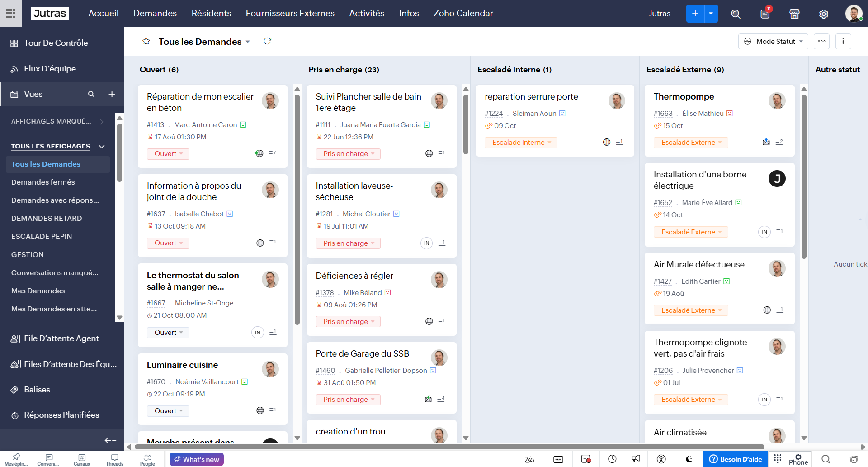This screenshot has width=868, height=467.
Task: Add a new view with plus icon
Action: (x=112, y=94)
